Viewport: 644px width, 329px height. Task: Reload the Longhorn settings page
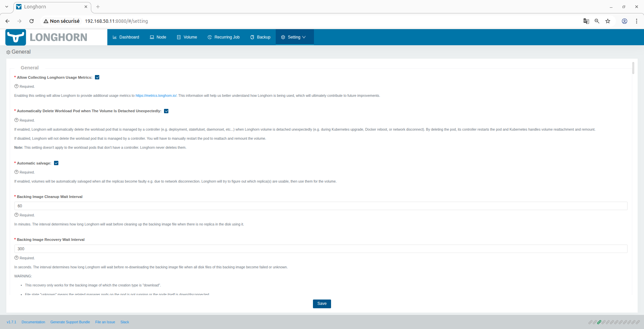(32, 21)
